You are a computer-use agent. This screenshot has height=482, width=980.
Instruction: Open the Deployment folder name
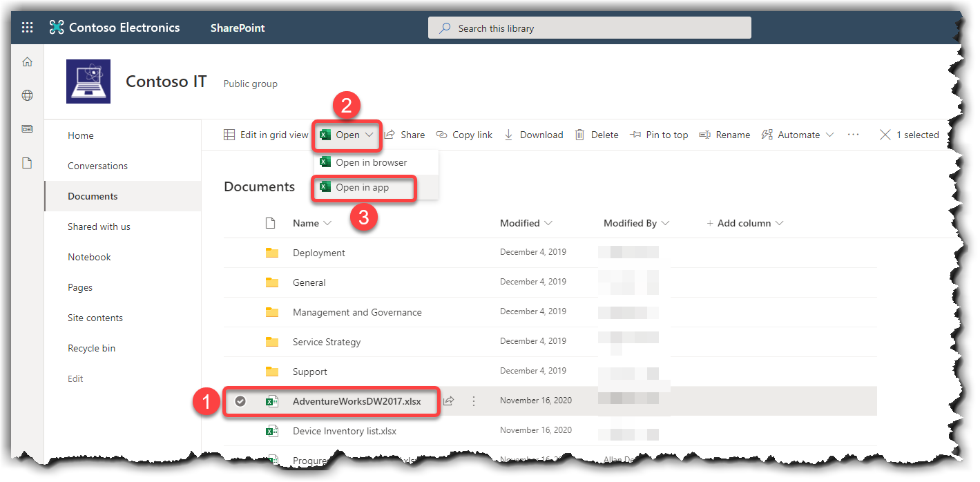pyautogui.click(x=319, y=253)
